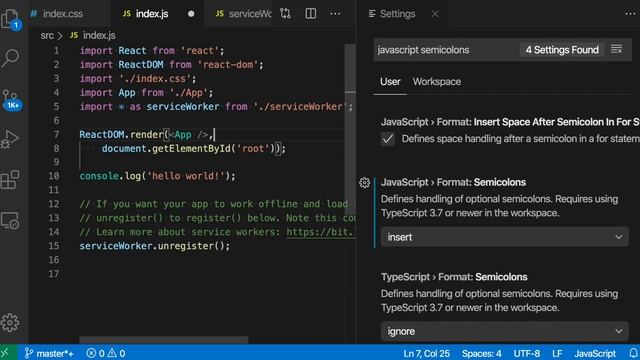The height and width of the screenshot is (360, 640).
Task: Checkout branch via master*+ status item
Action: point(49,353)
